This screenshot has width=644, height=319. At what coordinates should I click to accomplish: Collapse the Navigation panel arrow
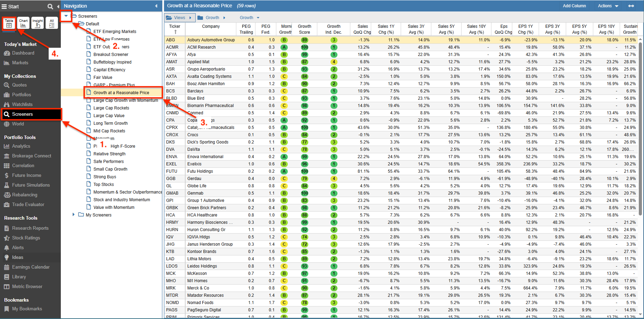(x=156, y=6)
